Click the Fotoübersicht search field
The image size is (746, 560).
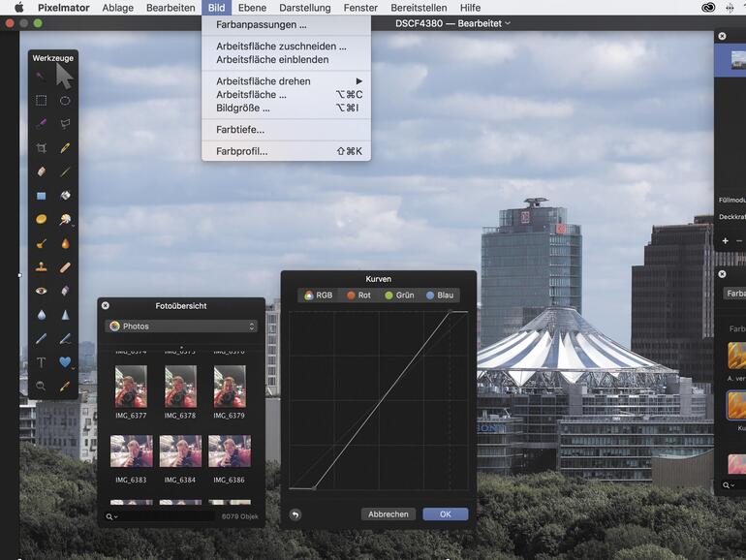click(x=167, y=516)
